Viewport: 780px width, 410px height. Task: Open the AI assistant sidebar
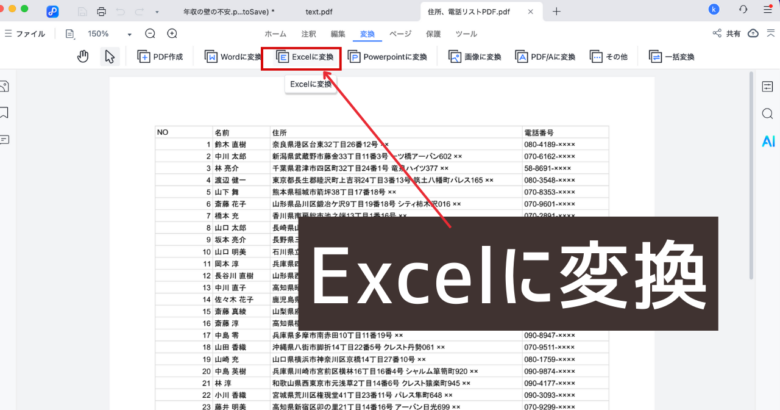pyautogui.click(x=767, y=141)
